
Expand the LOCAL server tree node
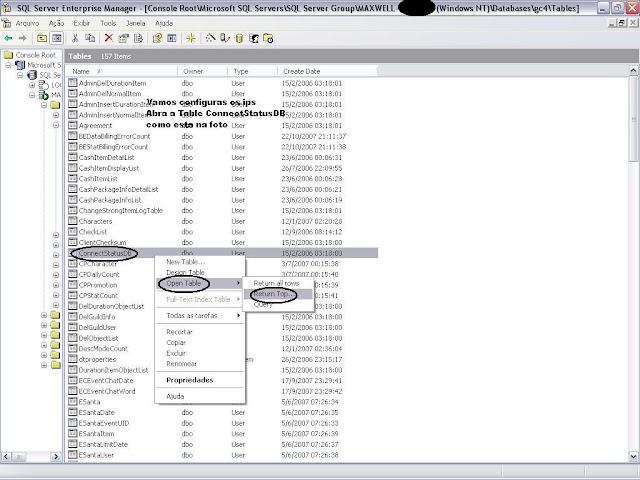(32, 85)
